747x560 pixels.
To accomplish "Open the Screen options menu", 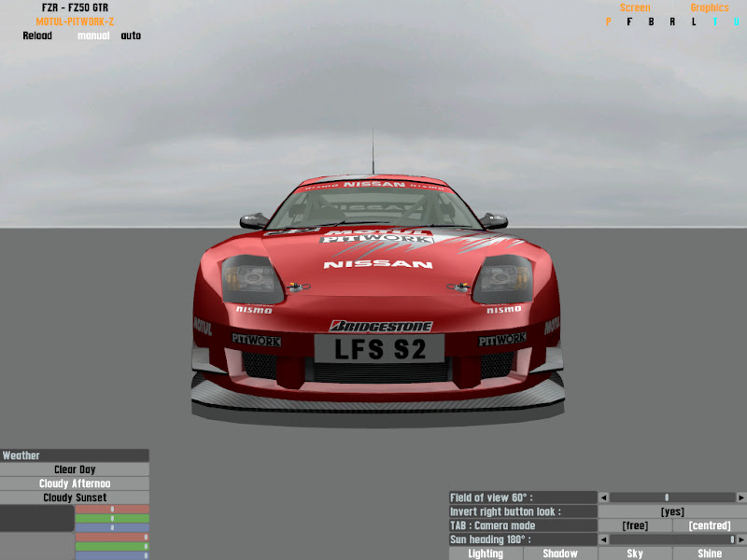I will coord(635,7).
